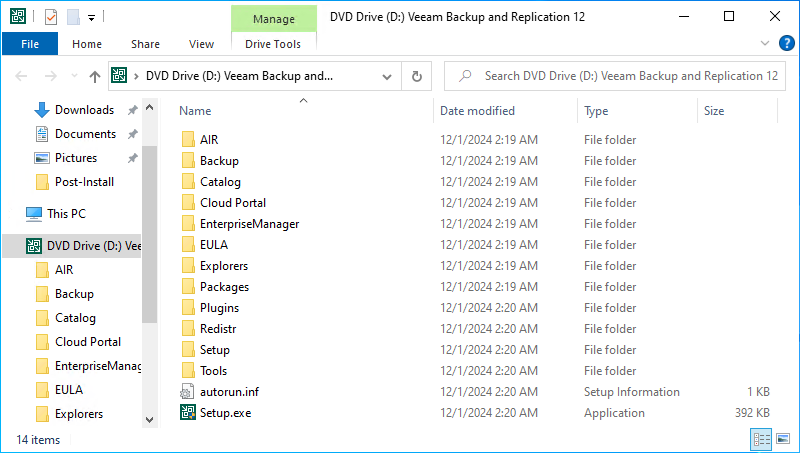
Task: Click the 392 KB size value
Action: tap(752, 413)
